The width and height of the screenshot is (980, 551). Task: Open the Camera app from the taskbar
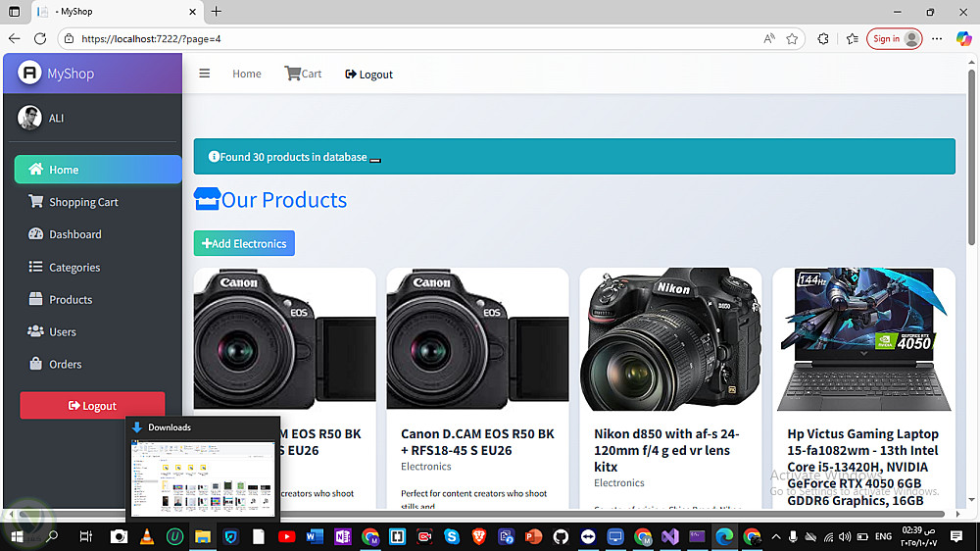pyautogui.click(x=119, y=536)
